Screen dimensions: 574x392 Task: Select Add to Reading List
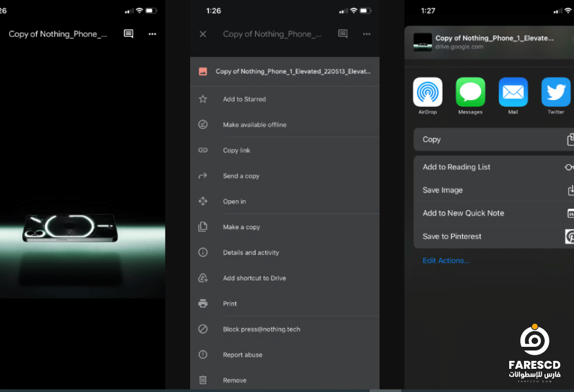coord(494,167)
